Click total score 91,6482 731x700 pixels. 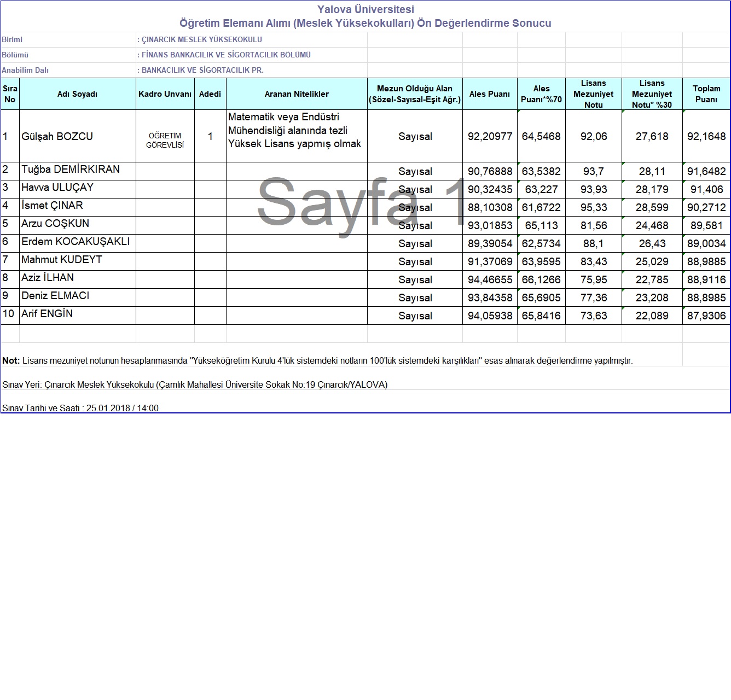tap(706, 171)
